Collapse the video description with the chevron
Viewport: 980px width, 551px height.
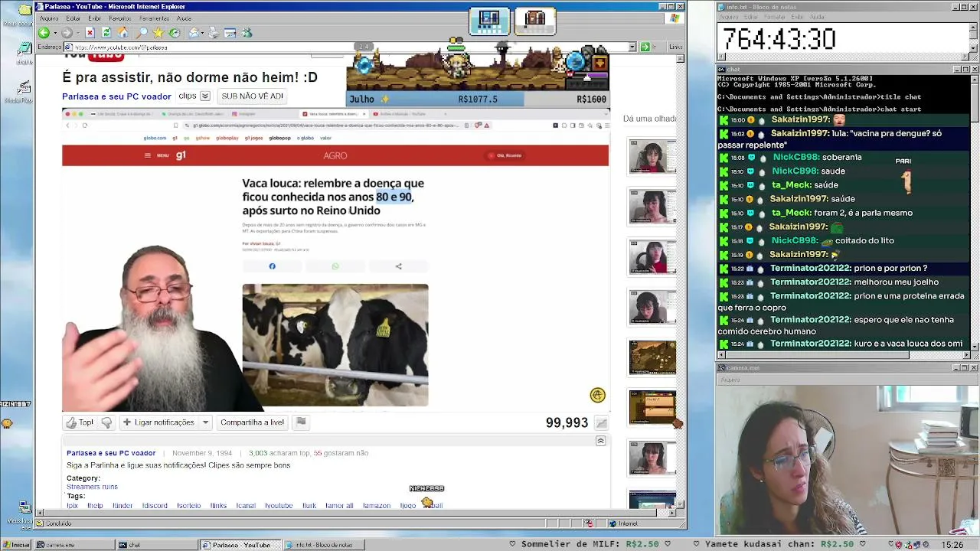(600, 441)
